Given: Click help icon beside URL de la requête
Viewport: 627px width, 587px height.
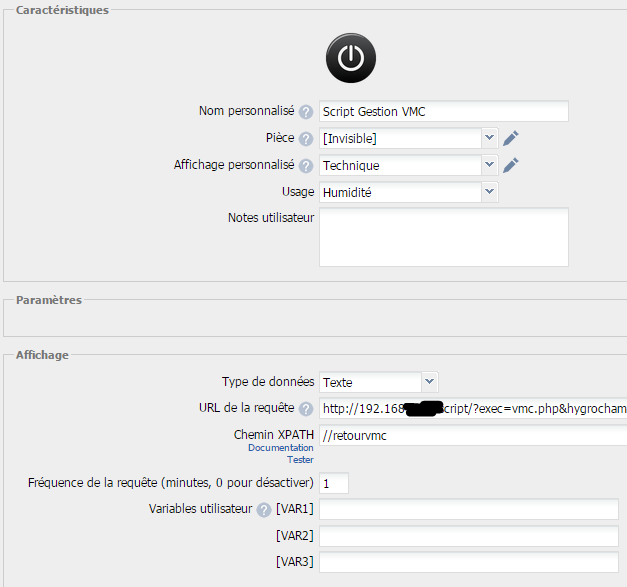Looking at the screenshot, I should tap(306, 409).
